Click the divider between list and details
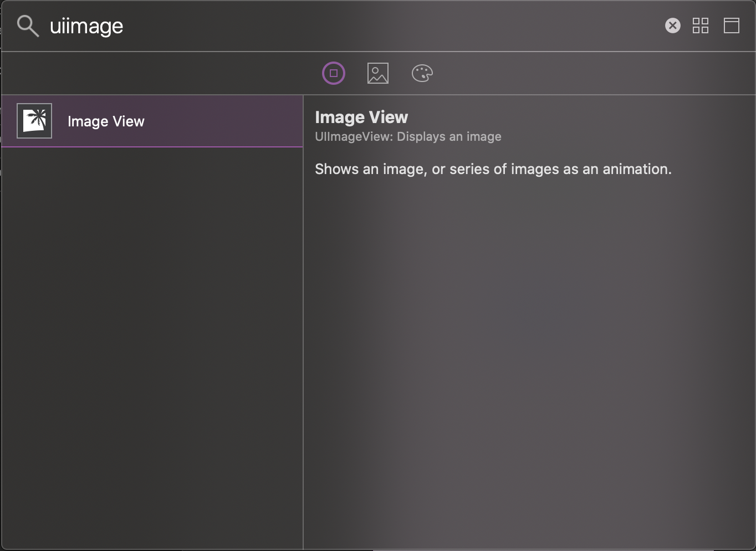 point(303,333)
